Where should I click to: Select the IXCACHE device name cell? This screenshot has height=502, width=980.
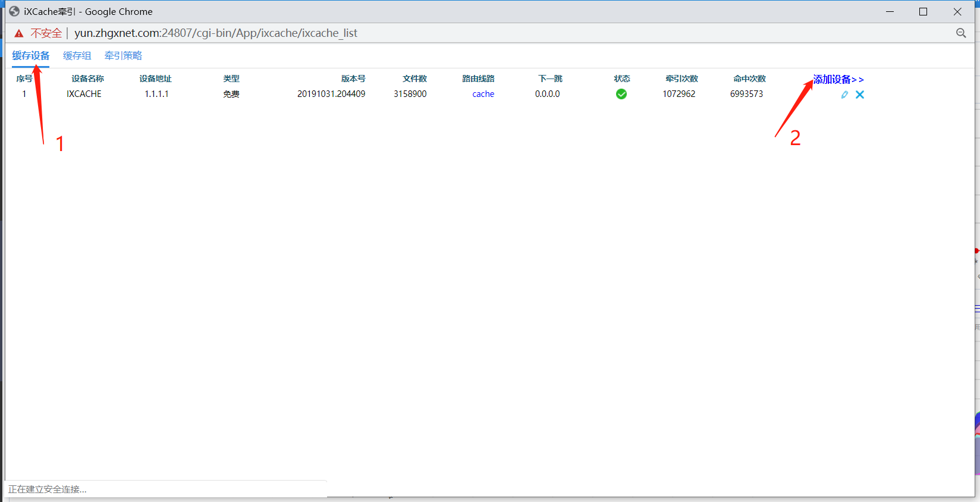pos(84,94)
